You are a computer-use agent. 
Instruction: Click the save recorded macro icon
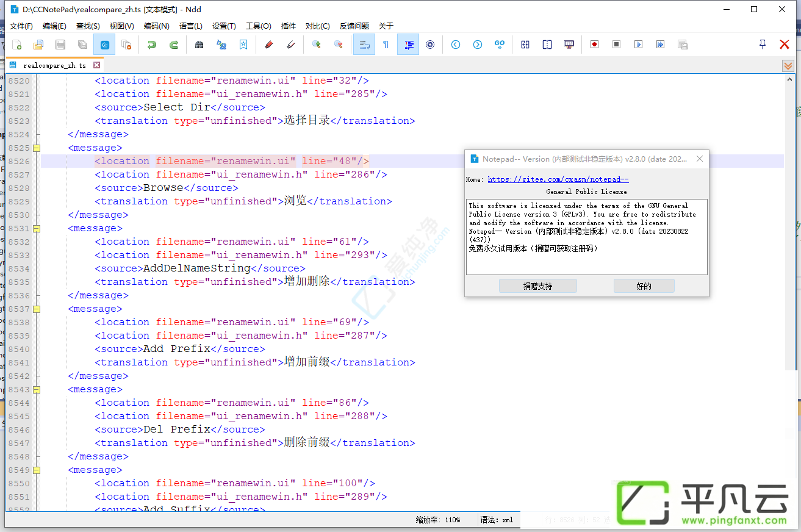(x=683, y=45)
